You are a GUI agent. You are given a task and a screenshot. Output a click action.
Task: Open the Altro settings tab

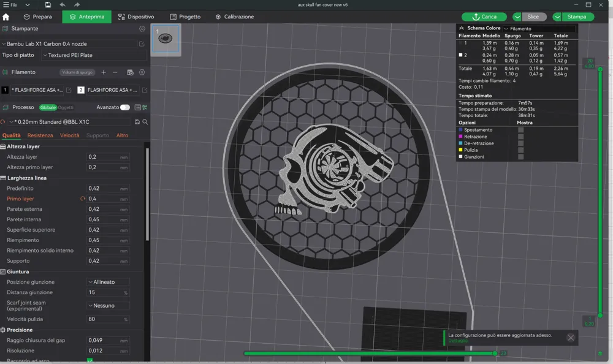pos(122,135)
